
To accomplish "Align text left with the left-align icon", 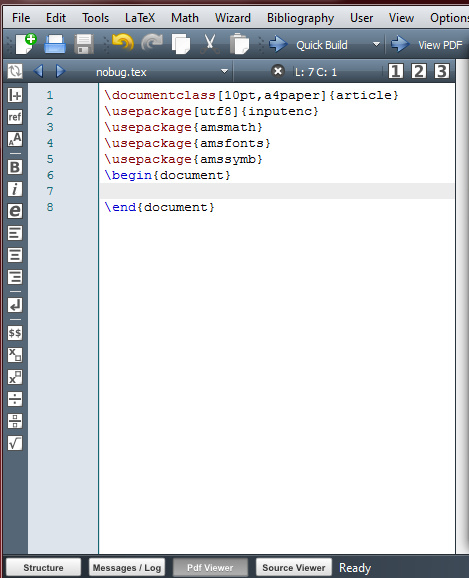I will click(x=15, y=233).
